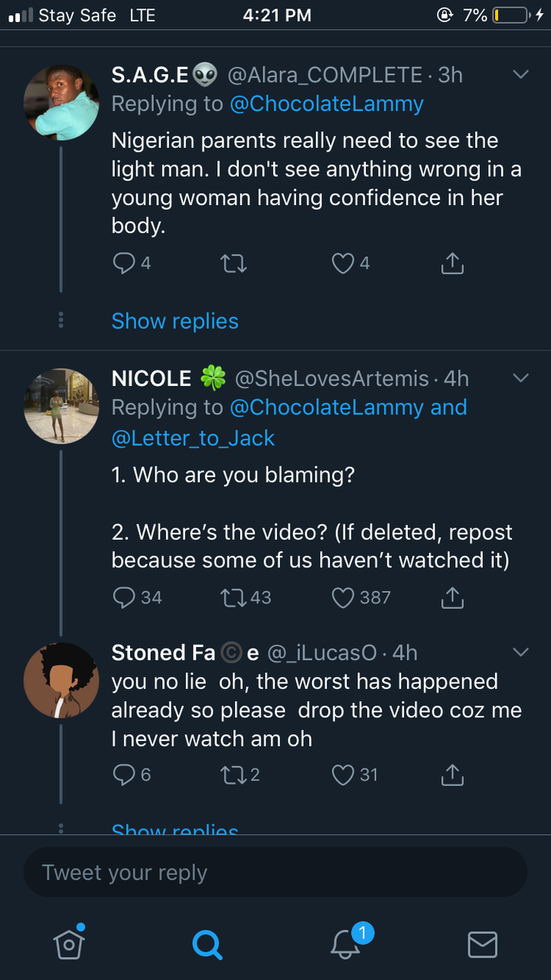The width and height of the screenshot is (551, 980).
Task: Share NICOLE's tweet
Action: tap(452, 597)
